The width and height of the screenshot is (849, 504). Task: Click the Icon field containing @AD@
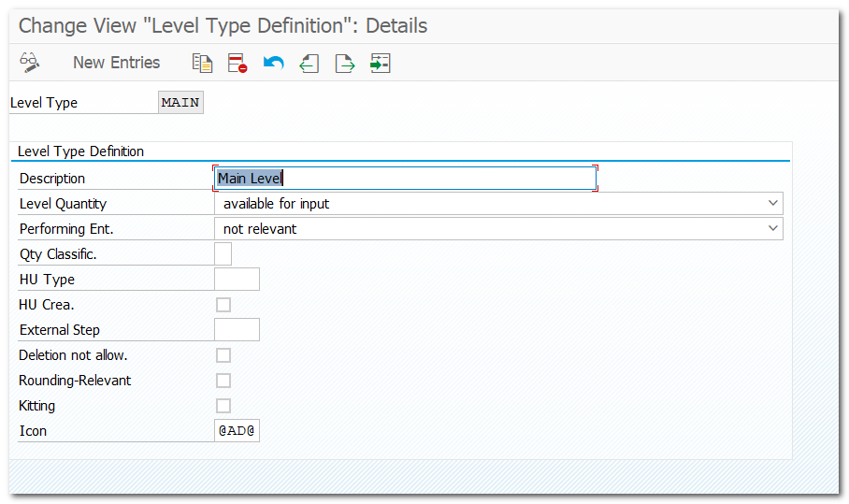click(x=237, y=431)
